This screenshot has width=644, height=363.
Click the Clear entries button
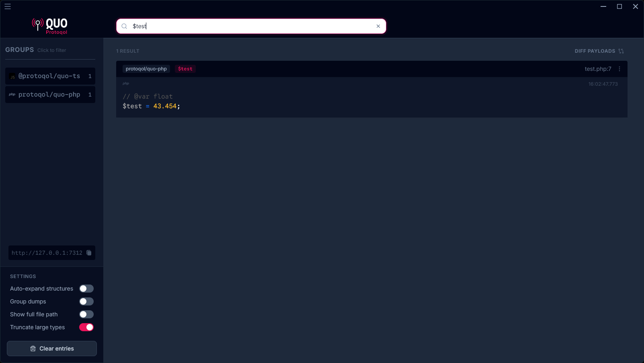(52, 349)
